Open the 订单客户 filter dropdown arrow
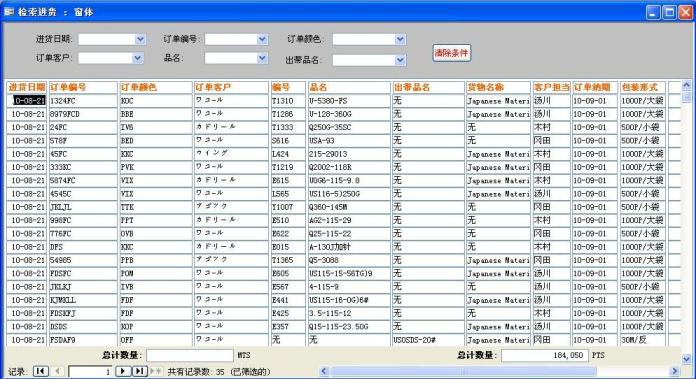Viewport: 696px width, 379px height. coord(138,58)
